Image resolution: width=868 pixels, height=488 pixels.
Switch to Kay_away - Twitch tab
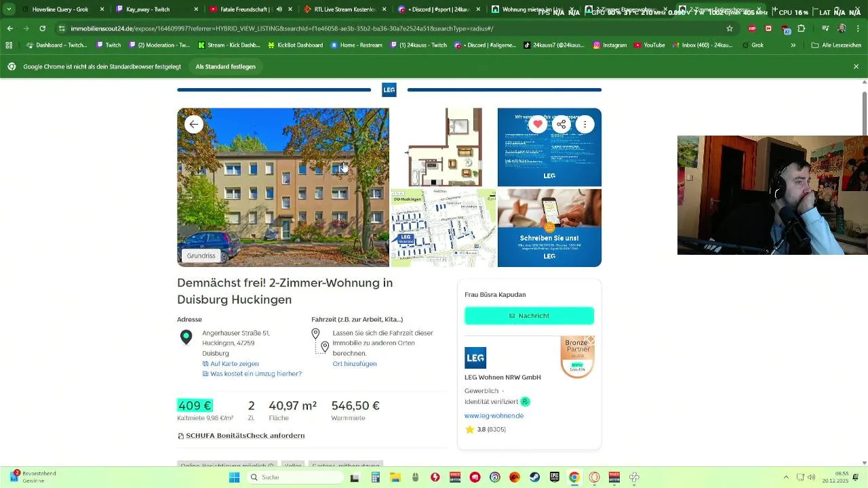(x=156, y=9)
